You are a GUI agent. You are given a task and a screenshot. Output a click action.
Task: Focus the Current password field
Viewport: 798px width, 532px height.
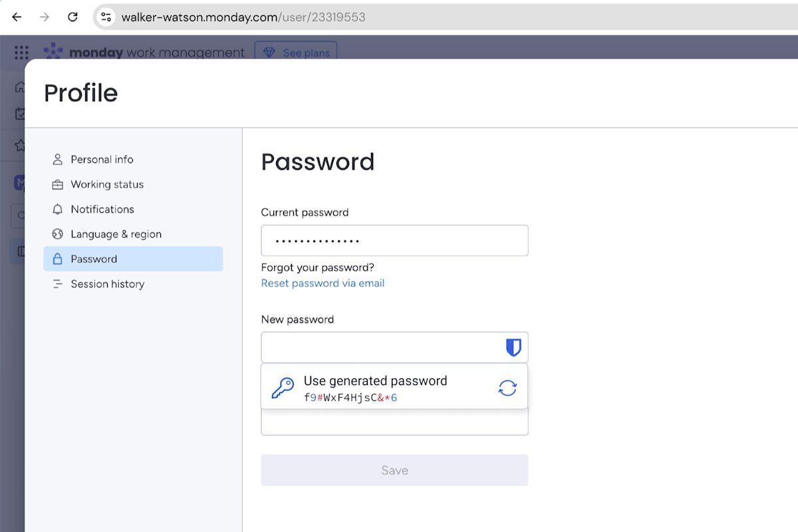click(394, 241)
